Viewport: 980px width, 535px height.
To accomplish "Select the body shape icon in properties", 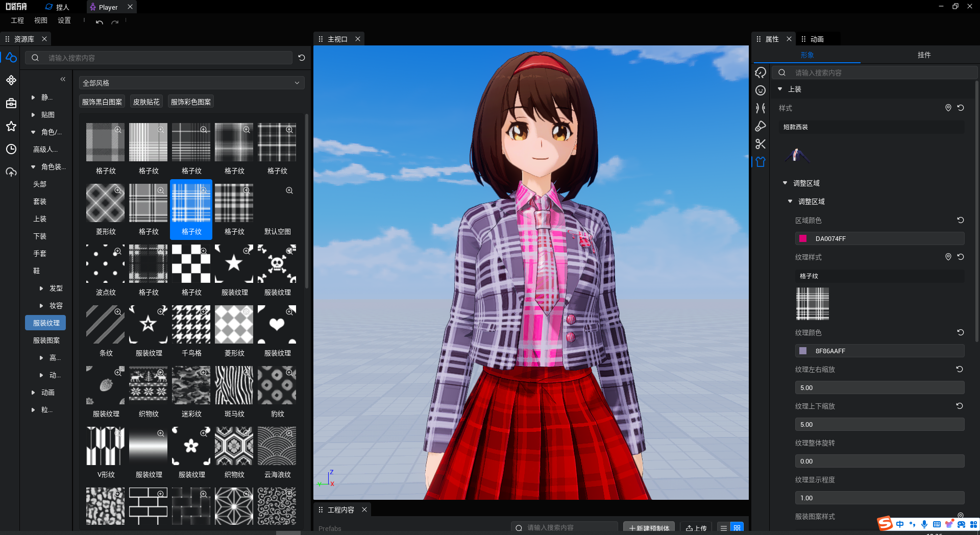I will [x=761, y=108].
